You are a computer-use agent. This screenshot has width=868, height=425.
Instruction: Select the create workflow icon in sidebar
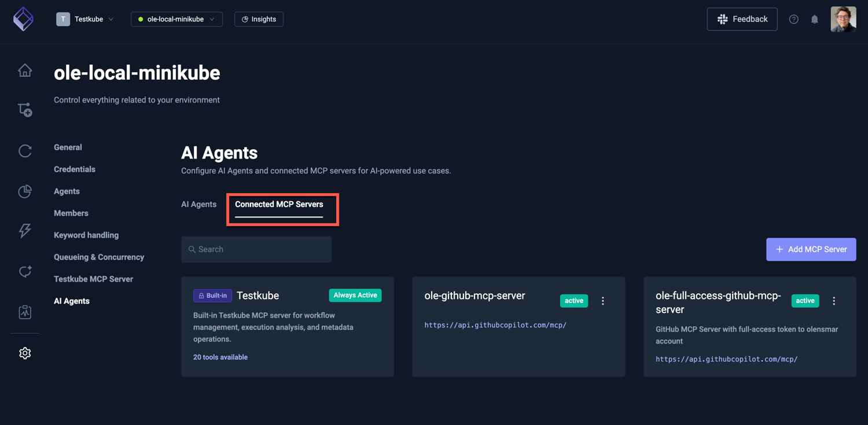point(25,109)
